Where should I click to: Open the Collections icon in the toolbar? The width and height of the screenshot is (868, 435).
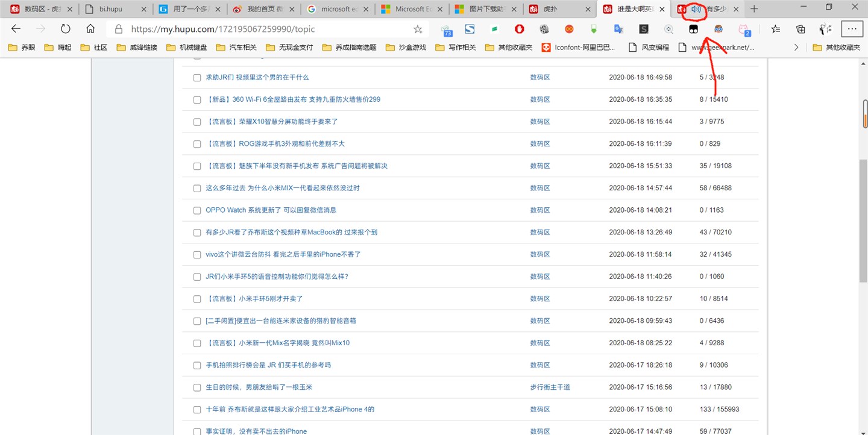point(800,29)
